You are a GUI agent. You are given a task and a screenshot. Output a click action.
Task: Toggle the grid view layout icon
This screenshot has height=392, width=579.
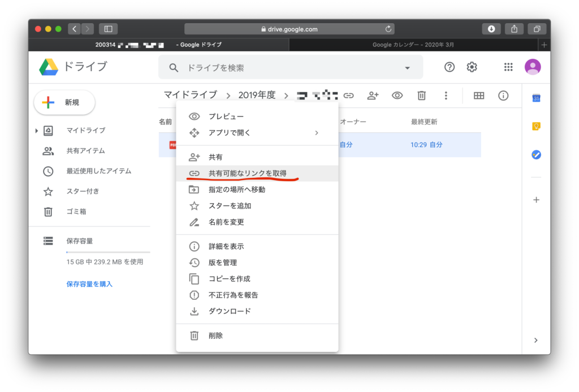click(x=478, y=95)
